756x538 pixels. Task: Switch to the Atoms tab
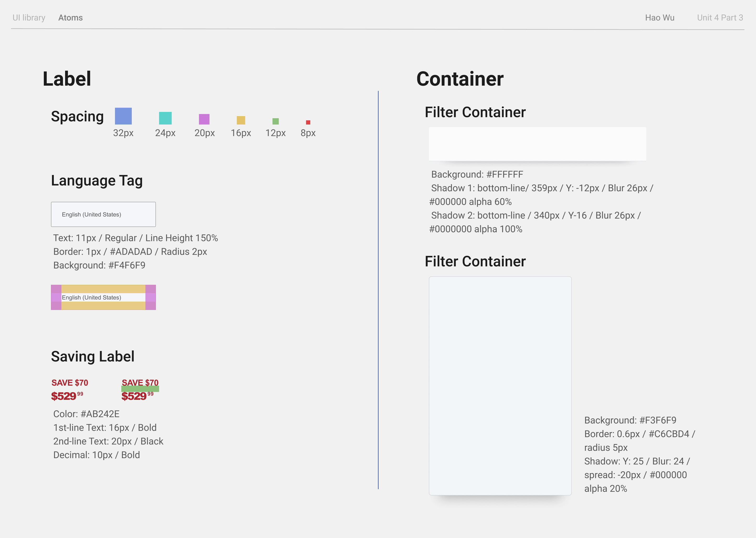click(x=70, y=18)
